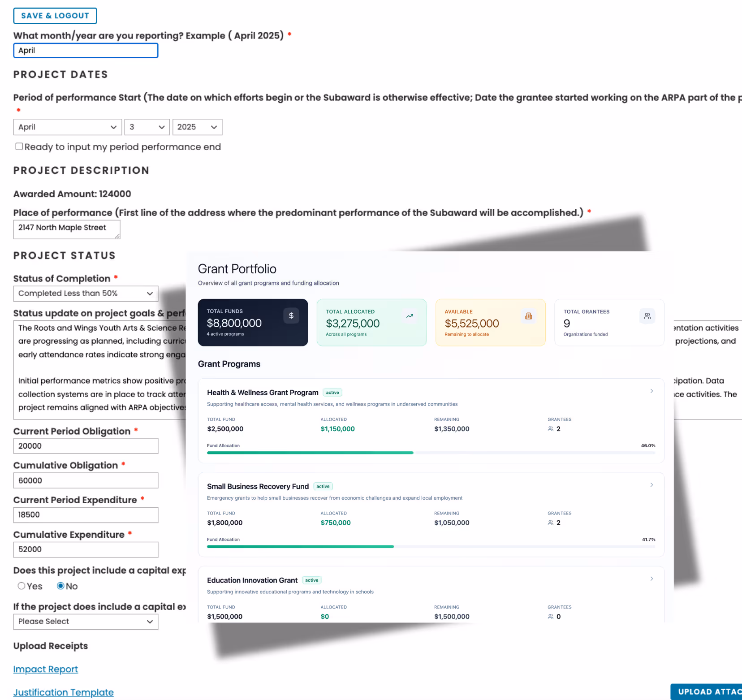
Task: Click the dollar icon on Total Funds card
Action: tap(291, 315)
